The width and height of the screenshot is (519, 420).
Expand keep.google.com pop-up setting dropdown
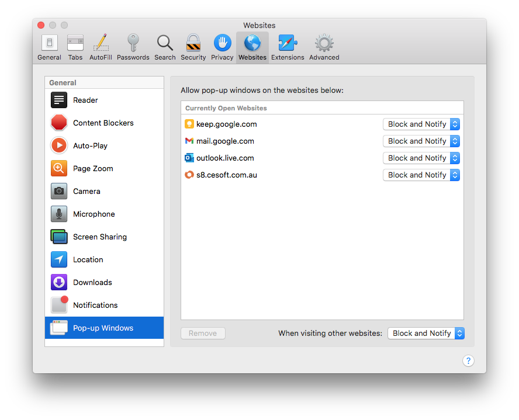[421, 124]
